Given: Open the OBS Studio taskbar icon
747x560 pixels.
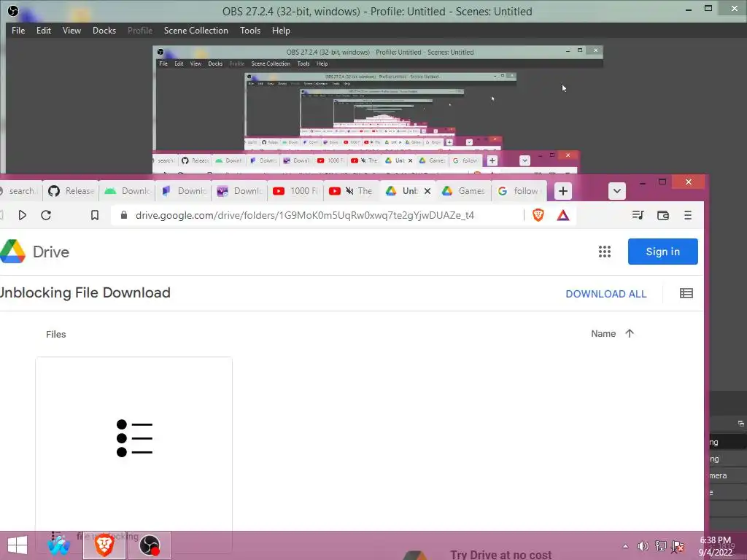Looking at the screenshot, I should pos(149,545).
